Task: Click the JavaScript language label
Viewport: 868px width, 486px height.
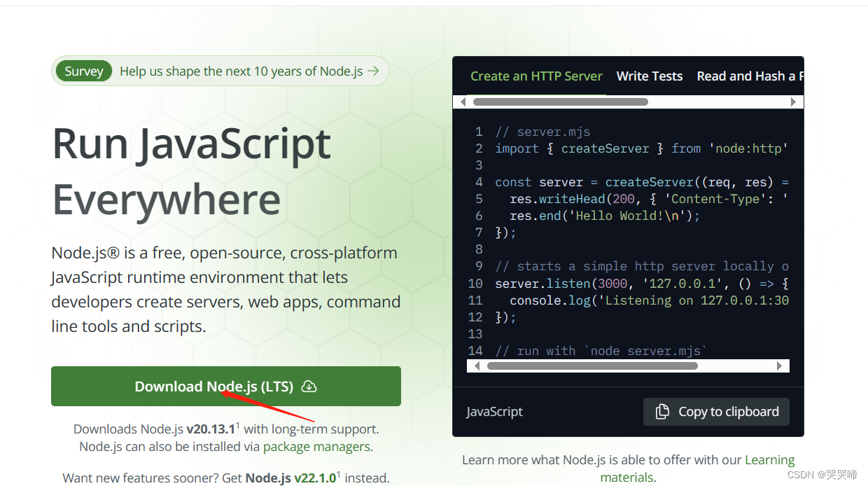Action: coord(495,412)
